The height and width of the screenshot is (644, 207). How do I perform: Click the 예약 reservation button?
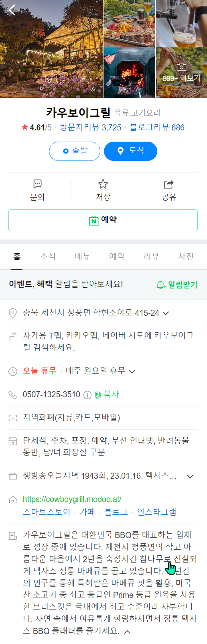(103, 220)
